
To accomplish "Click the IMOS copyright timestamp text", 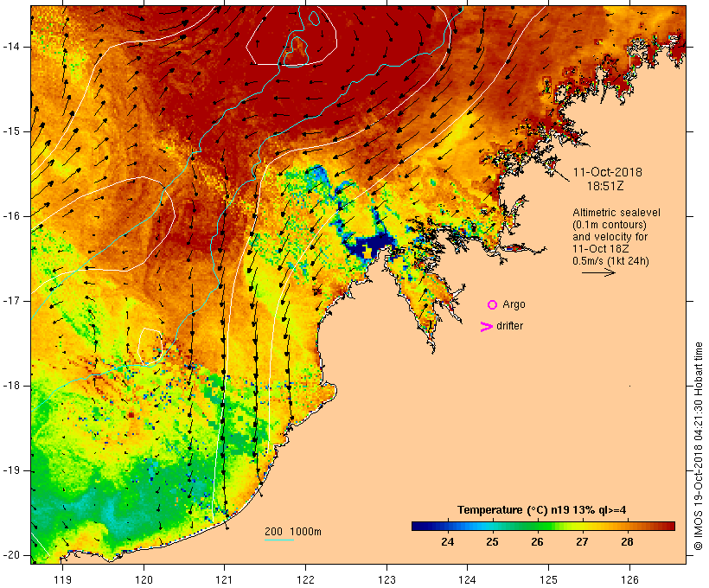I will pyautogui.click(x=698, y=446).
